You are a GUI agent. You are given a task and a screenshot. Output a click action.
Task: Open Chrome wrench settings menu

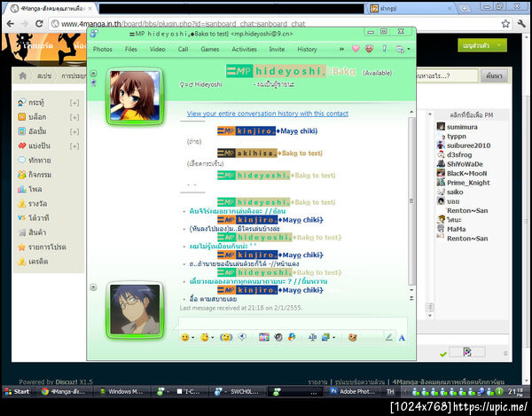521,23
